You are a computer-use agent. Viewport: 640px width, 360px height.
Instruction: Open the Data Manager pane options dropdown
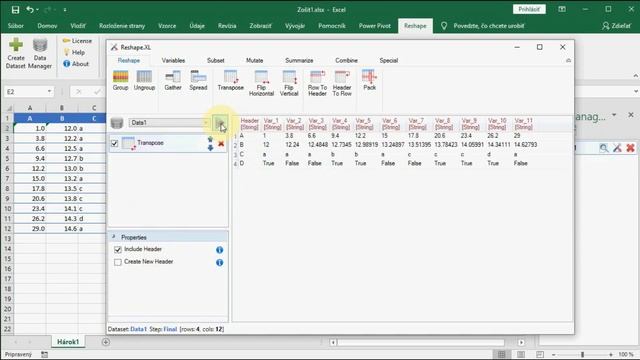[614, 115]
